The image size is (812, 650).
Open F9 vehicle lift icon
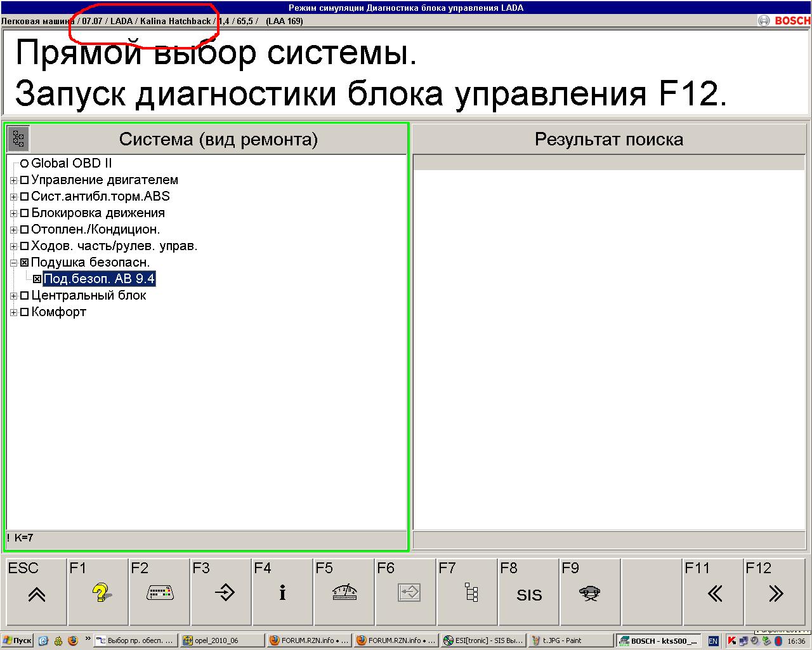click(589, 593)
